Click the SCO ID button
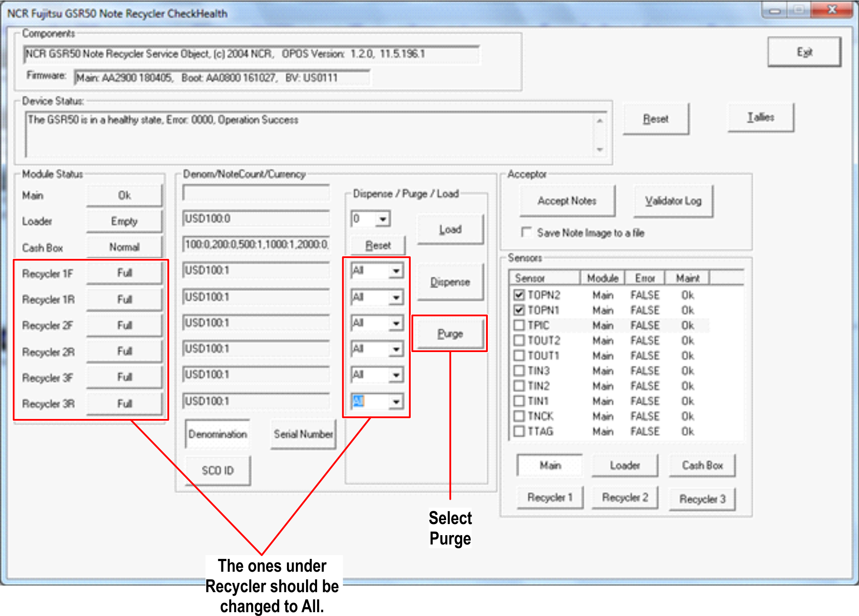This screenshot has height=616, width=859. [218, 470]
